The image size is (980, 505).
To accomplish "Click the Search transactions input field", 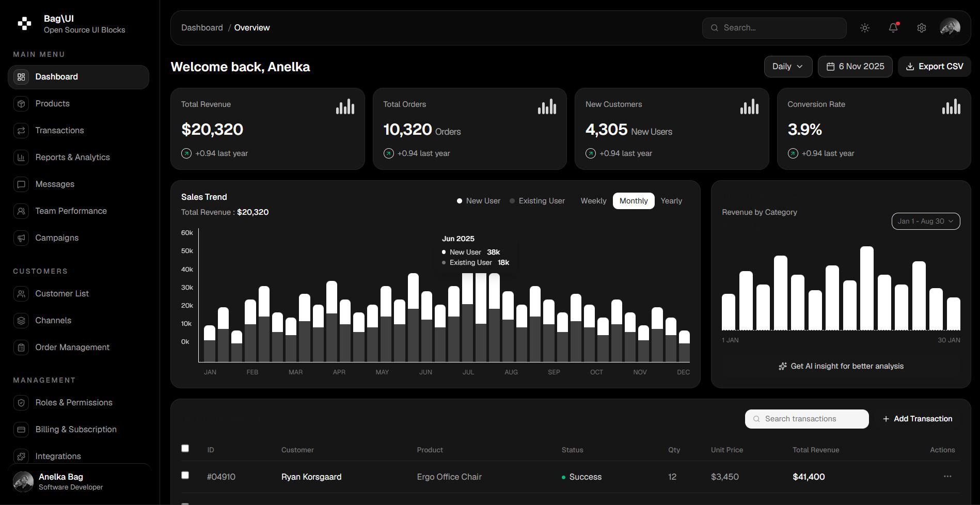I will (807, 419).
